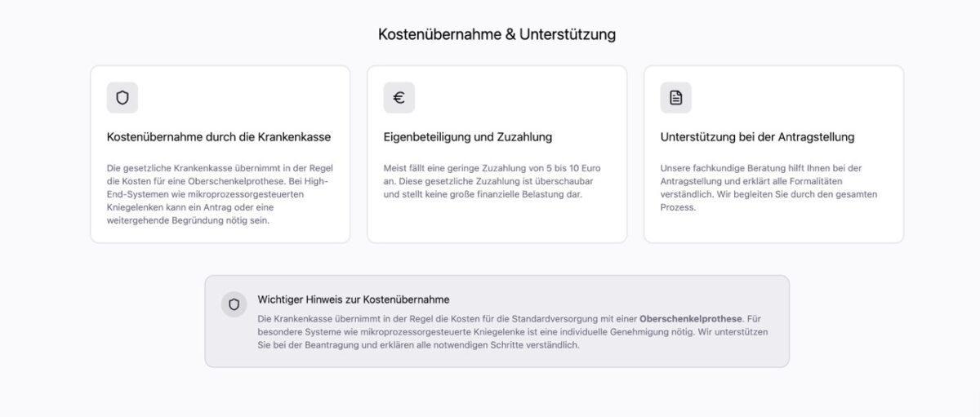980x417 pixels.
Task: Click the shield icon beside Wichtiger Hinweis
Action: [x=234, y=304]
